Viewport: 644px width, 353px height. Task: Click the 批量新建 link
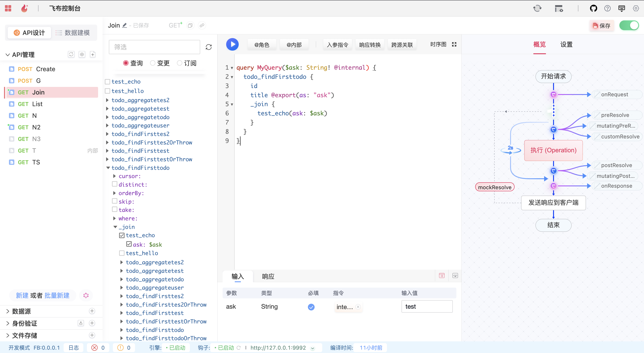(57, 295)
